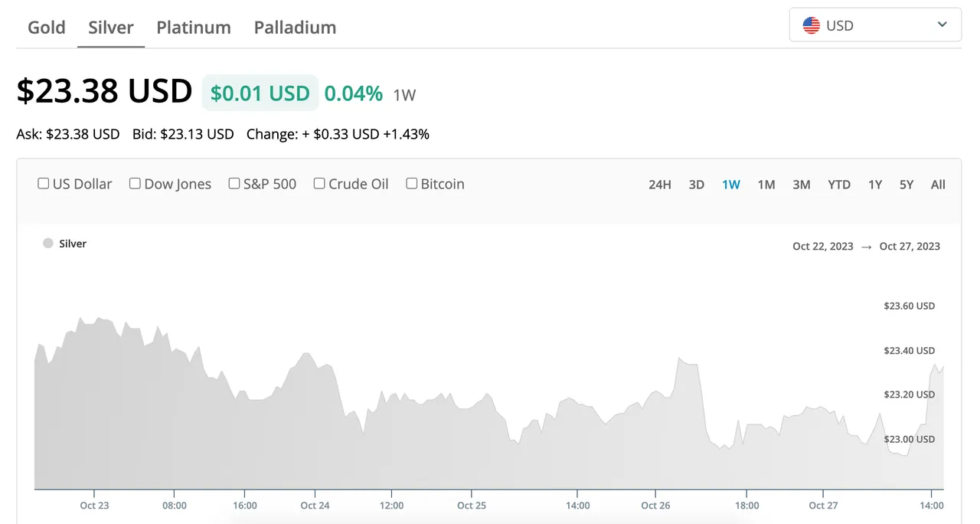Image resolution: width=980 pixels, height=524 pixels.
Task: View year-to-date with YTD
Action: pos(839,185)
